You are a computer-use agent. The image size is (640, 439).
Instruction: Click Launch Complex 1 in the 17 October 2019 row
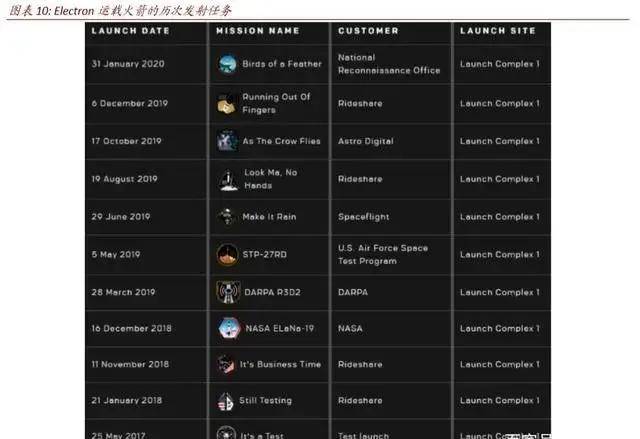coord(500,141)
